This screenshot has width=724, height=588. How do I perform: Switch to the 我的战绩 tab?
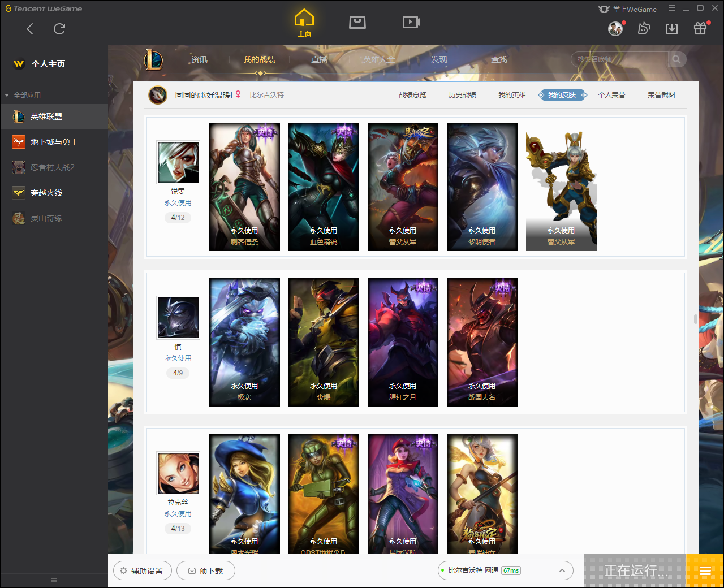coord(259,59)
